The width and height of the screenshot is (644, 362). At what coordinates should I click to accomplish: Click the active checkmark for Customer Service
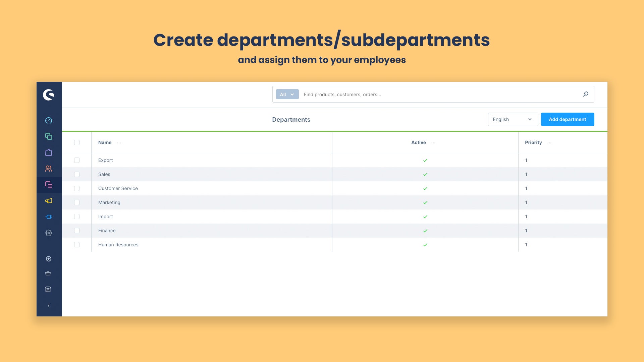point(425,188)
